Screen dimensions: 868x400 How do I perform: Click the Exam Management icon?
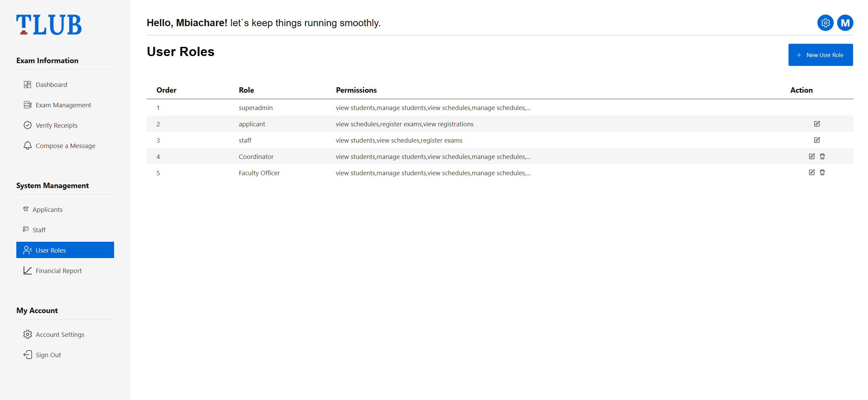[x=28, y=105]
